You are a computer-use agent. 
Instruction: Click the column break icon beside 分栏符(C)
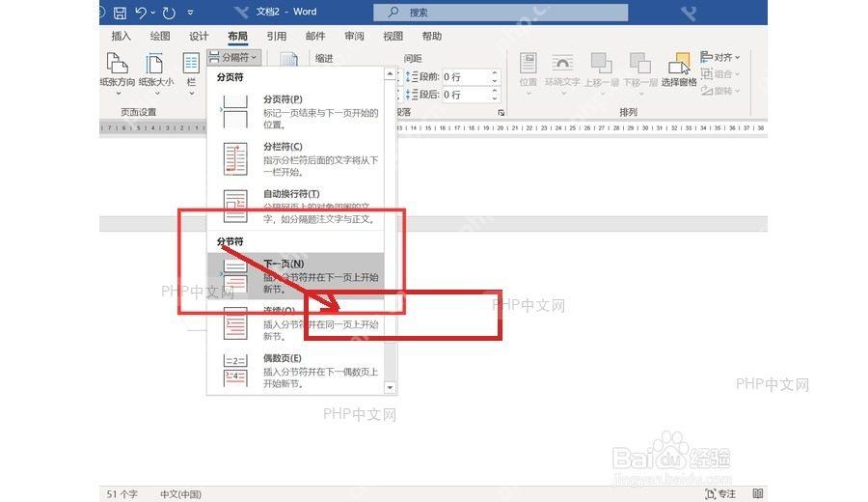(x=234, y=159)
